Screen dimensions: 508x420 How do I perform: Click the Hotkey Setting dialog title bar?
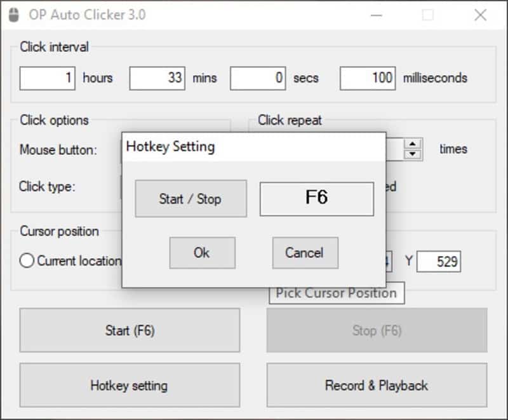point(254,146)
